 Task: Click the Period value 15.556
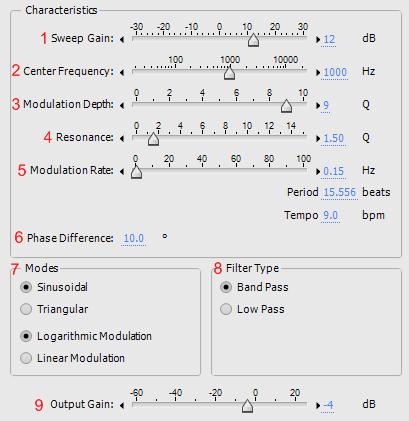coord(340,192)
